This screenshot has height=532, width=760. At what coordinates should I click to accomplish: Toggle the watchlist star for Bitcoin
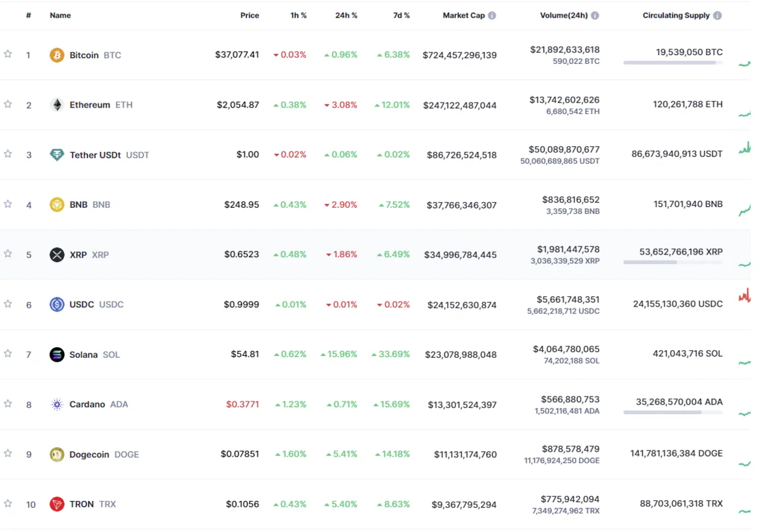8,54
